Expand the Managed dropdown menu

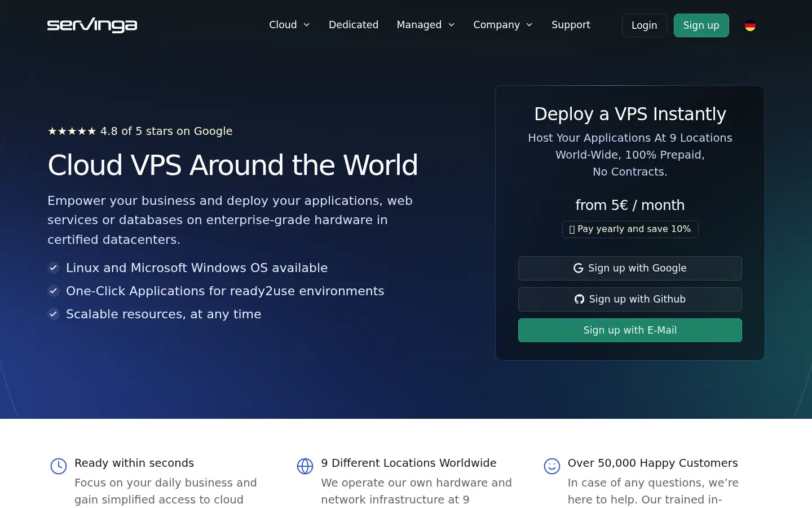[x=426, y=25]
